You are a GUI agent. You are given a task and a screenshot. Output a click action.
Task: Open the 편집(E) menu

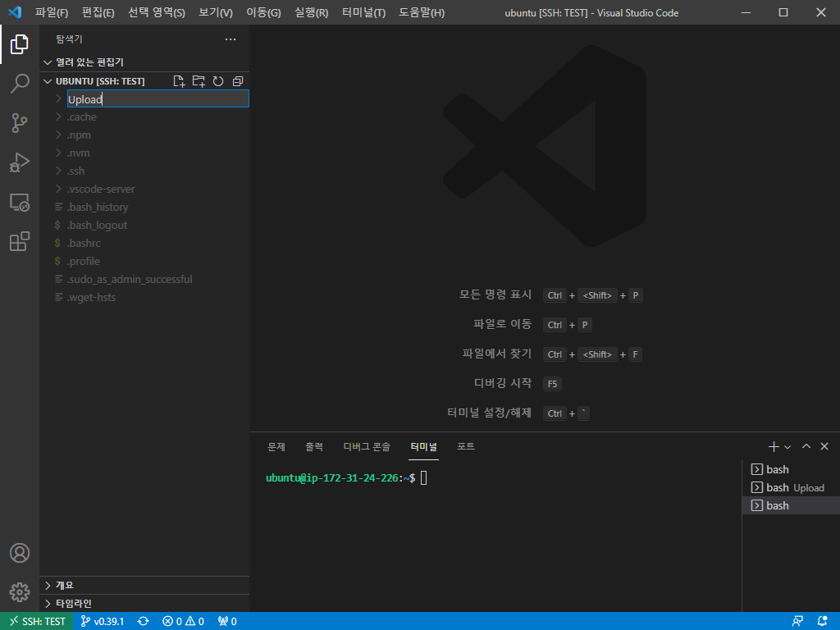click(x=98, y=12)
